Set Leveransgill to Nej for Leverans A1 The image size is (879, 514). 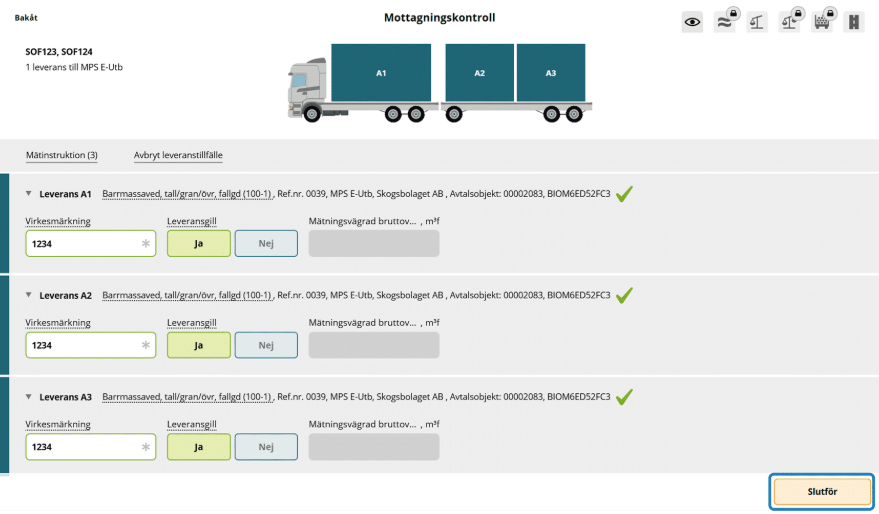(266, 244)
